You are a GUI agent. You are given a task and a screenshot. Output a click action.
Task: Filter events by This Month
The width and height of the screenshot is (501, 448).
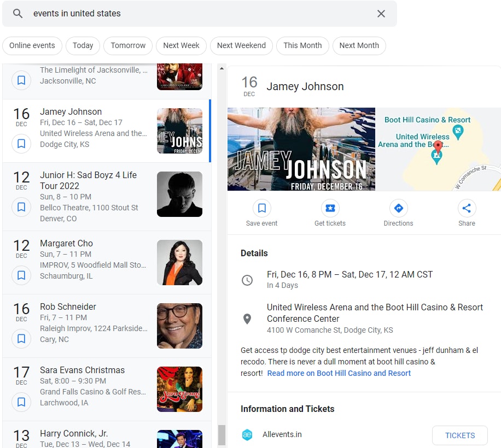click(x=302, y=46)
